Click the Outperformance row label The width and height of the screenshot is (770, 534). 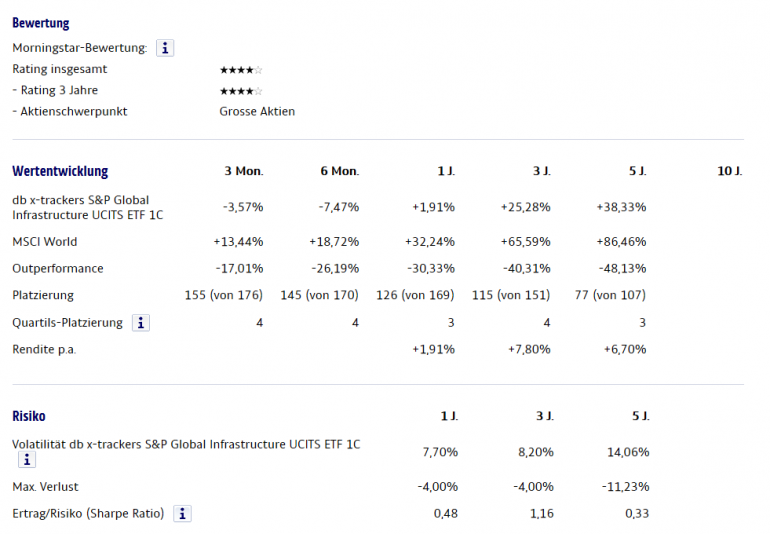[58, 269]
